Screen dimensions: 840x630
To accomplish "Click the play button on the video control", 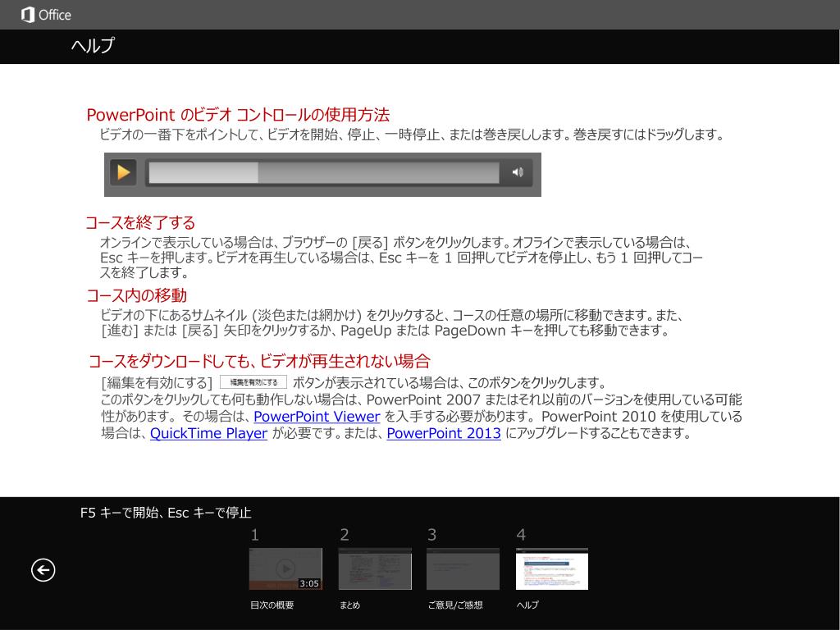I will [x=123, y=172].
